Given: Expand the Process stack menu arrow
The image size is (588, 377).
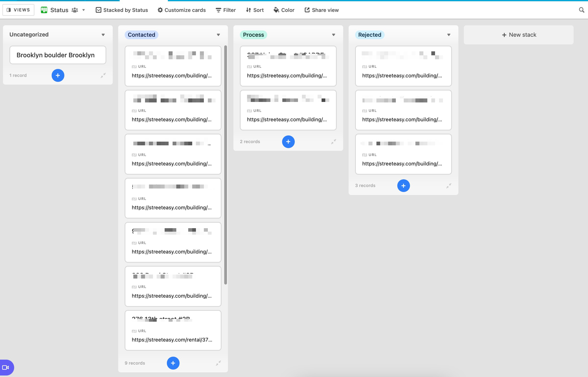Looking at the screenshot, I should [x=333, y=35].
